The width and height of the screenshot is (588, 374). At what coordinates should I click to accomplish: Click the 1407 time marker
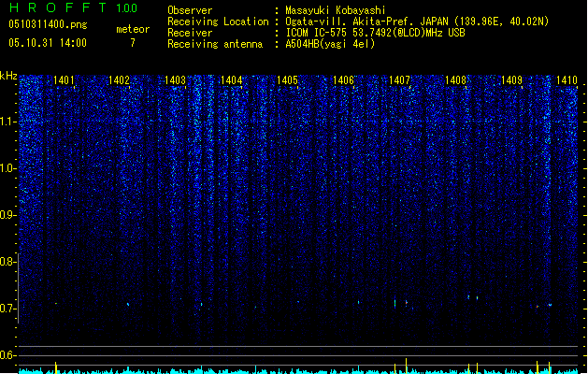(400, 80)
